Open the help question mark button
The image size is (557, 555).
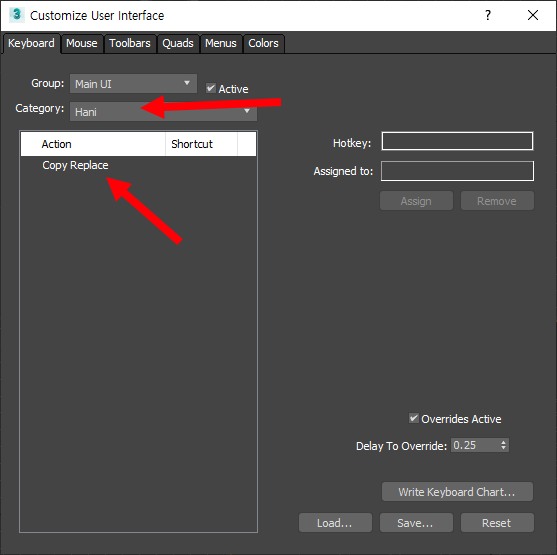pos(488,15)
